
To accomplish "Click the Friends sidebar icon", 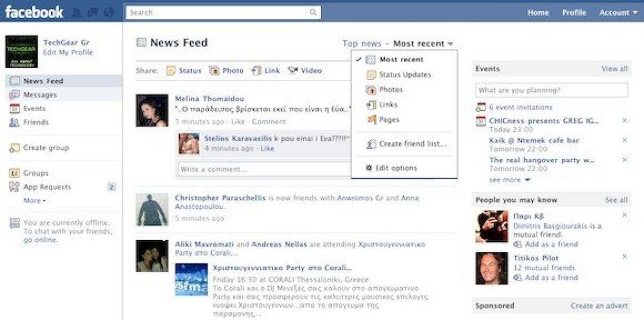I will pyautogui.click(x=14, y=122).
